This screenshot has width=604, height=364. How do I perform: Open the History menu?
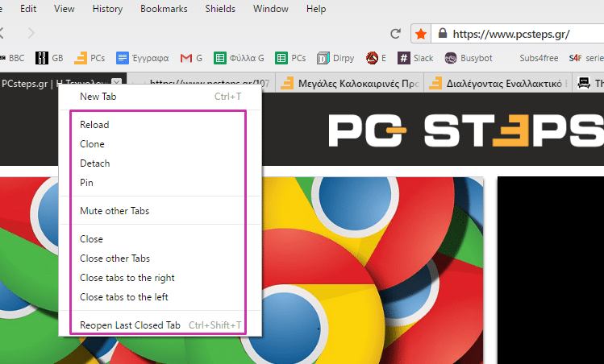coord(107,9)
